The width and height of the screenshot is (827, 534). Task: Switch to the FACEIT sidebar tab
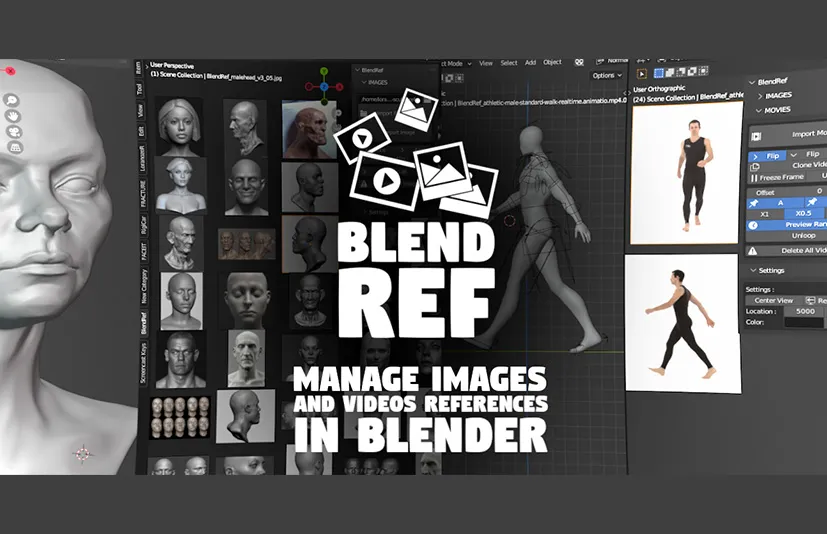[143, 252]
